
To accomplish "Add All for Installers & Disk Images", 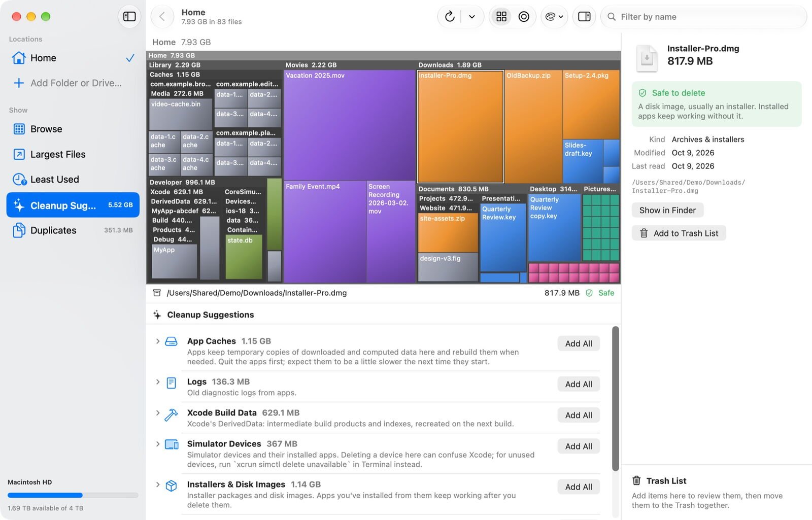I will [x=579, y=487].
